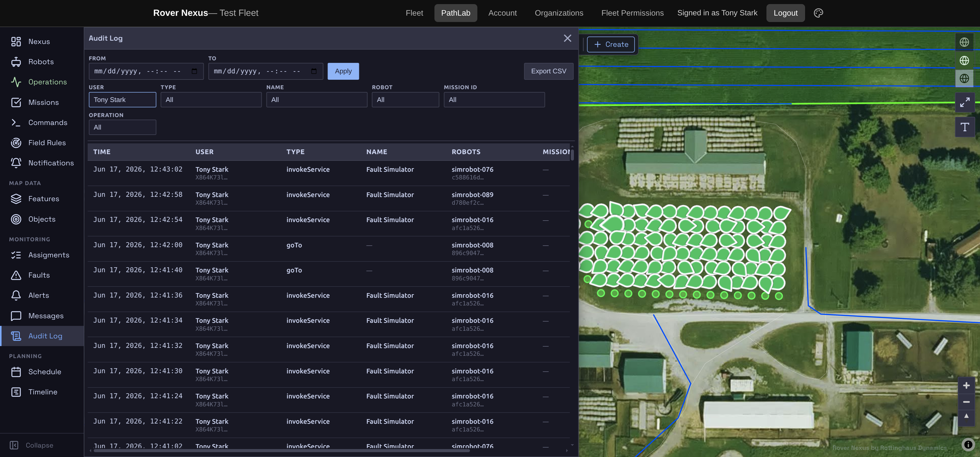Screen dimensions: 980x457
Task: Click the horizontal scrollbar under the table
Action: [281, 451]
